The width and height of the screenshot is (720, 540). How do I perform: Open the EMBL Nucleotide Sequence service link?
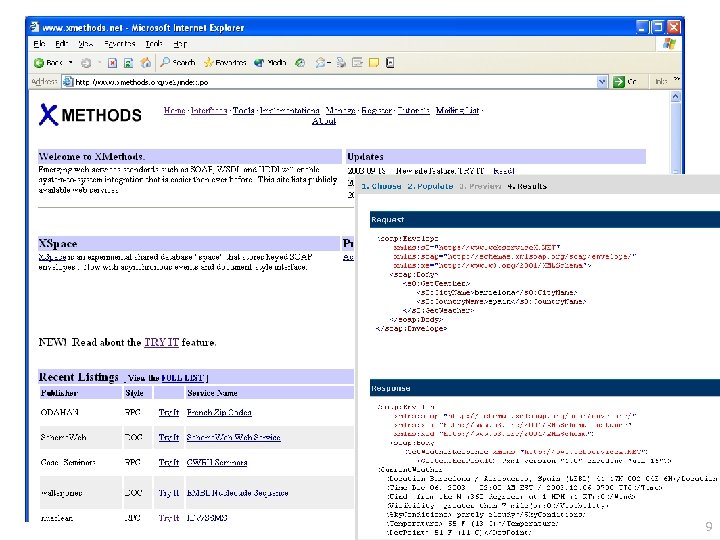237,493
